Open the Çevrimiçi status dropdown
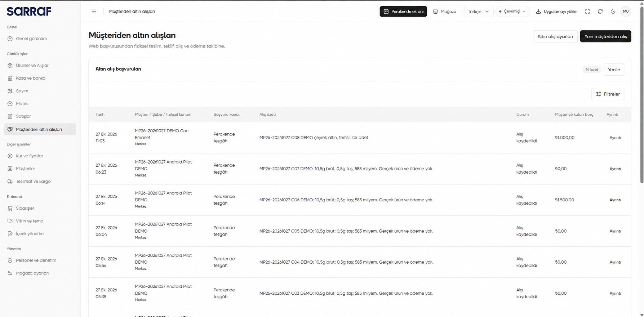The height and width of the screenshot is (317, 644). (x=512, y=12)
